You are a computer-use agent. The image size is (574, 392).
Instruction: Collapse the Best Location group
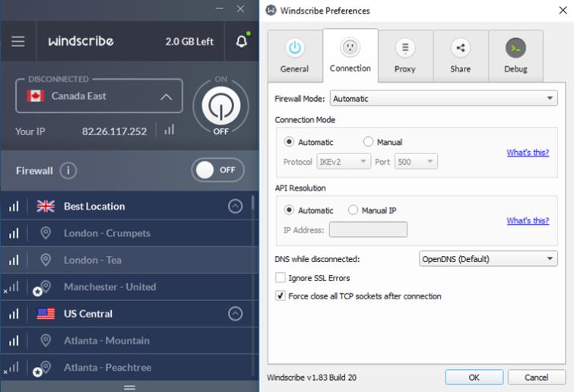(236, 206)
